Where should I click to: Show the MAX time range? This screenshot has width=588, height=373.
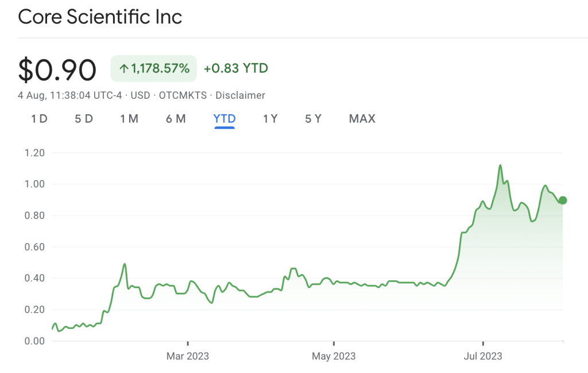tap(362, 119)
